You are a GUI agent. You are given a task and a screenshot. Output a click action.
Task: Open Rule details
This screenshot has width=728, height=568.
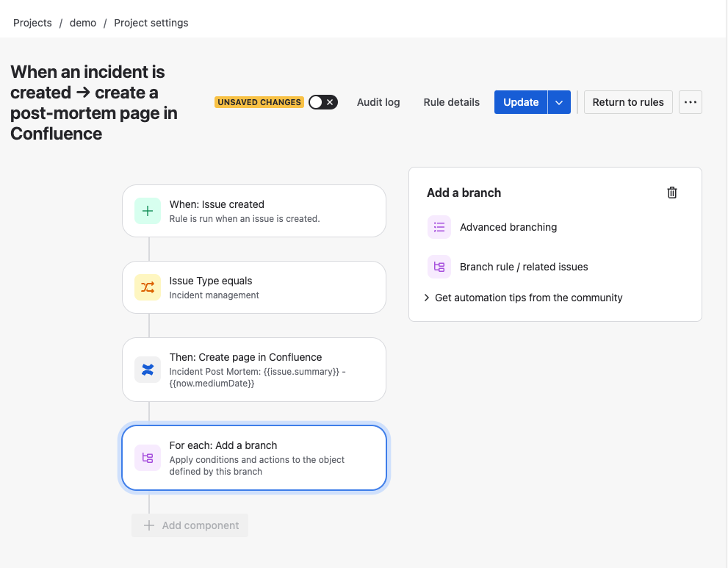(x=451, y=102)
